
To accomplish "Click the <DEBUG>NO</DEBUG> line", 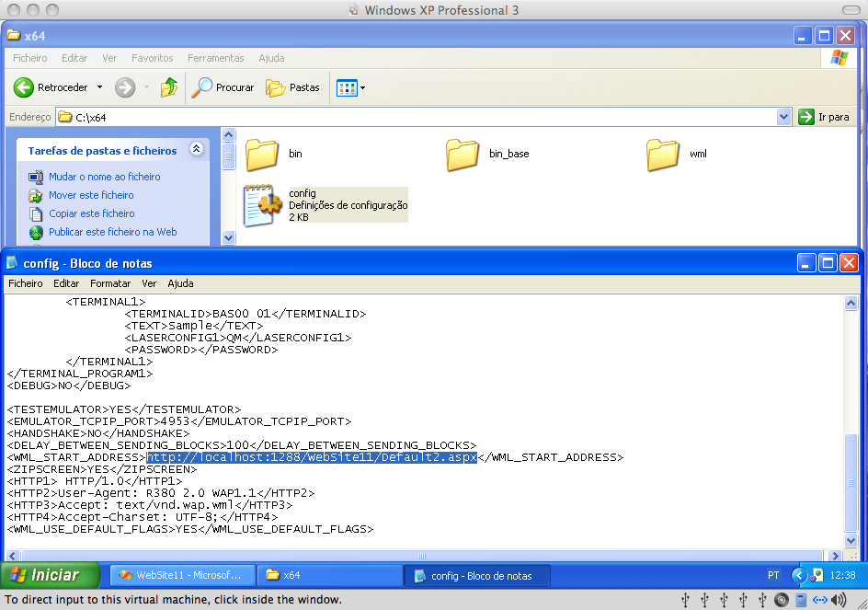I will tap(69, 386).
